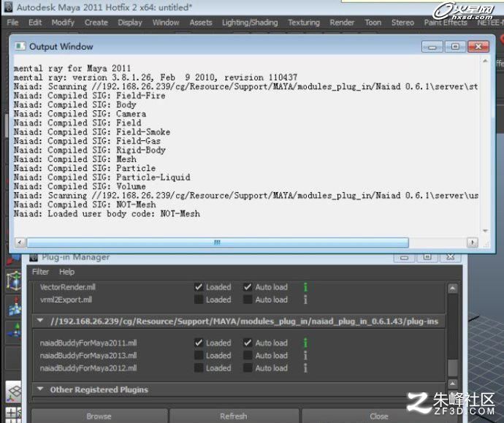Open Filter menu in Plug-in Manager
This screenshot has width=504, height=423.
click(x=40, y=272)
